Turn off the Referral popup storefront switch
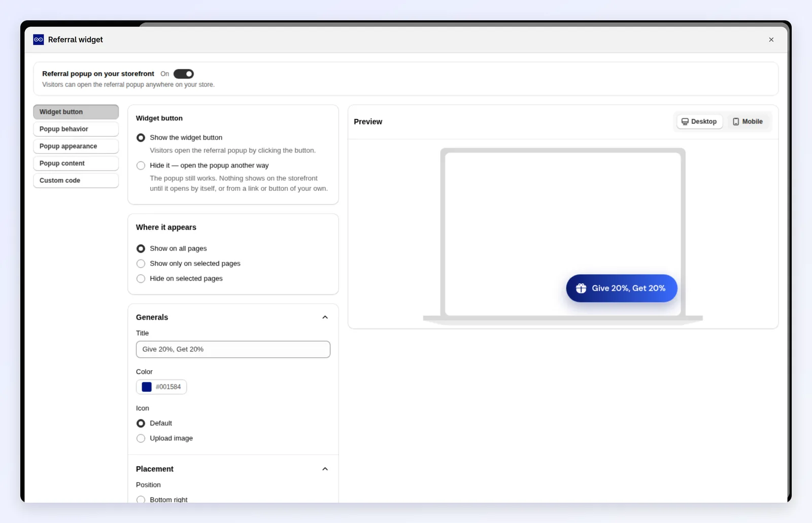Image resolution: width=812 pixels, height=523 pixels. coord(183,74)
